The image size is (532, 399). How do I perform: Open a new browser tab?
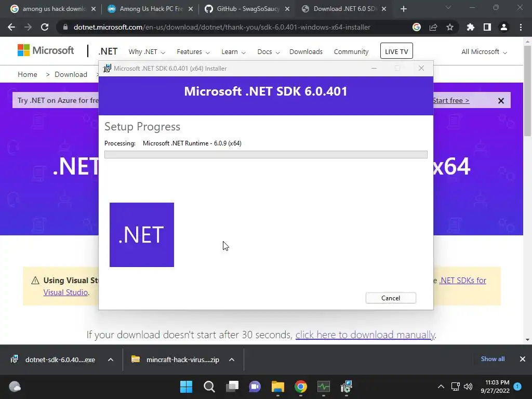403,9
